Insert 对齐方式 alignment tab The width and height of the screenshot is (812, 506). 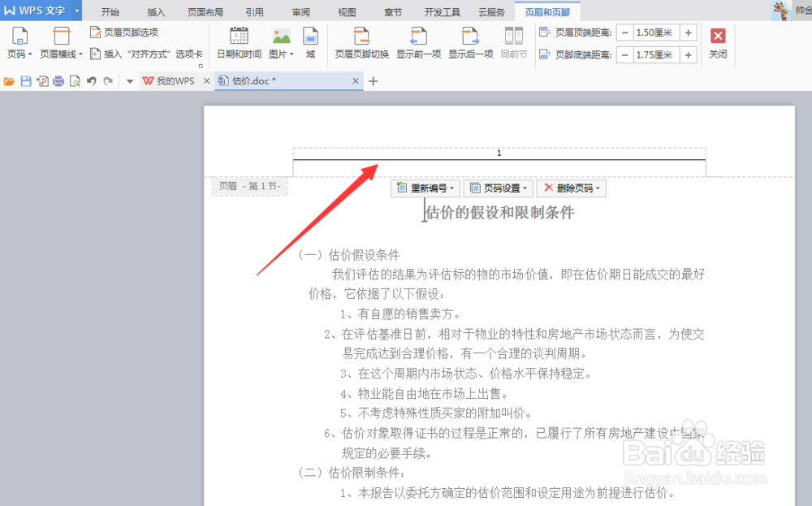click(x=146, y=54)
